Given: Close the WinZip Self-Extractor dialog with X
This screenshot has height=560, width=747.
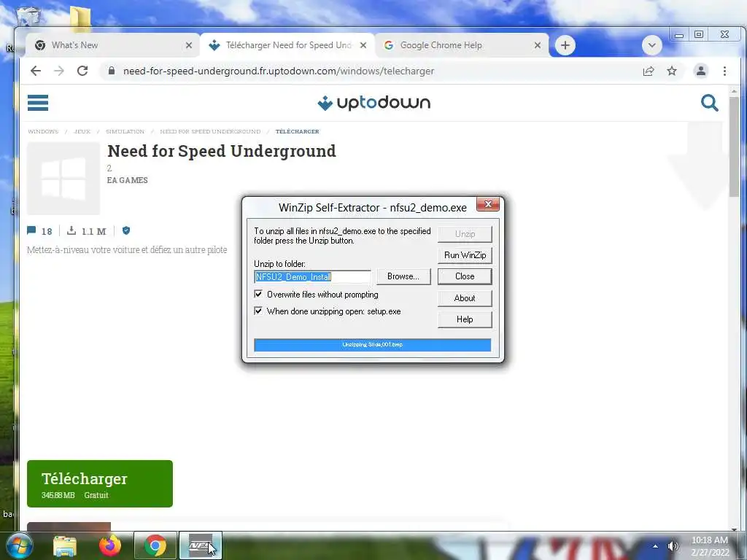Looking at the screenshot, I should point(487,204).
